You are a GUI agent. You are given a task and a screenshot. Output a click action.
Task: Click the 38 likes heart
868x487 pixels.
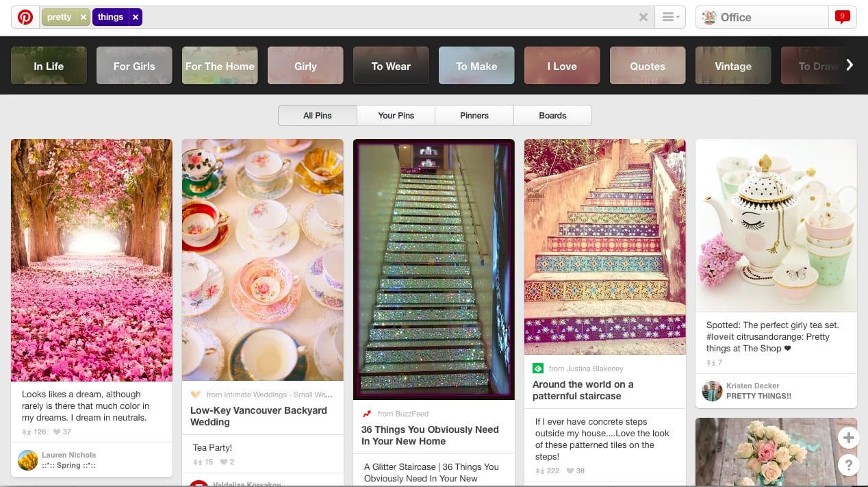575,471
